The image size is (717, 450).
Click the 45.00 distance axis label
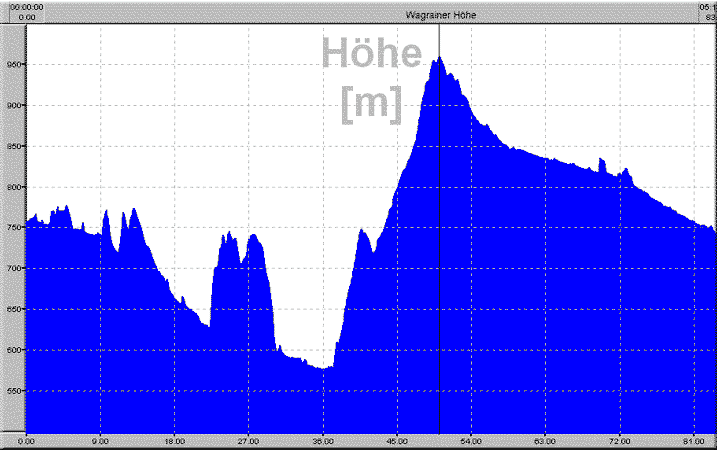[x=397, y=441]
